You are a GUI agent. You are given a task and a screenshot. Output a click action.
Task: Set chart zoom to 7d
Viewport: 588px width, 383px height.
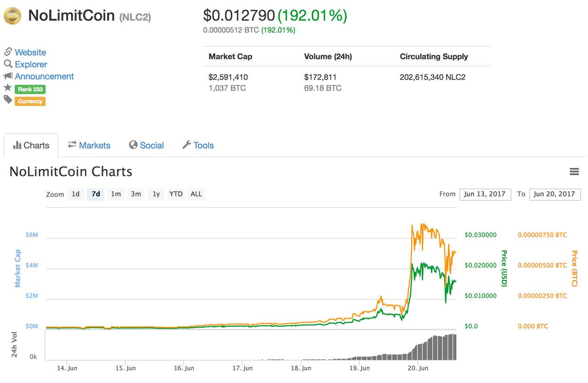[96, 194]
